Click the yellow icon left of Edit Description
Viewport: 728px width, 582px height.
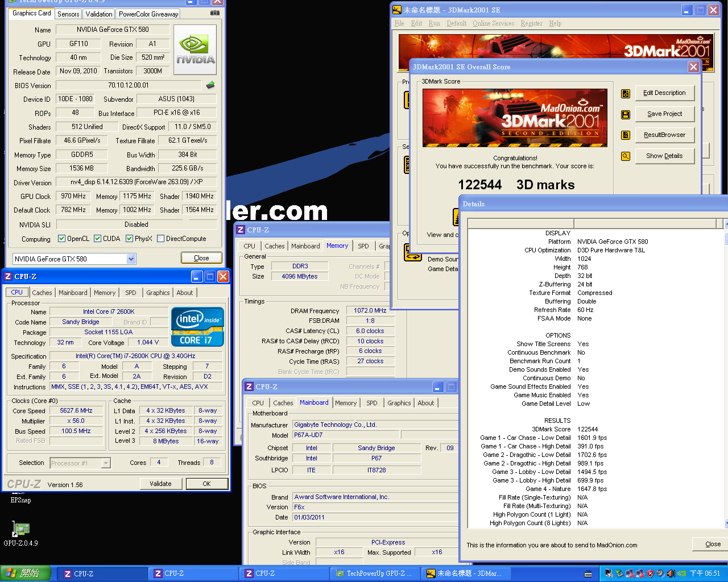(626, 93)
